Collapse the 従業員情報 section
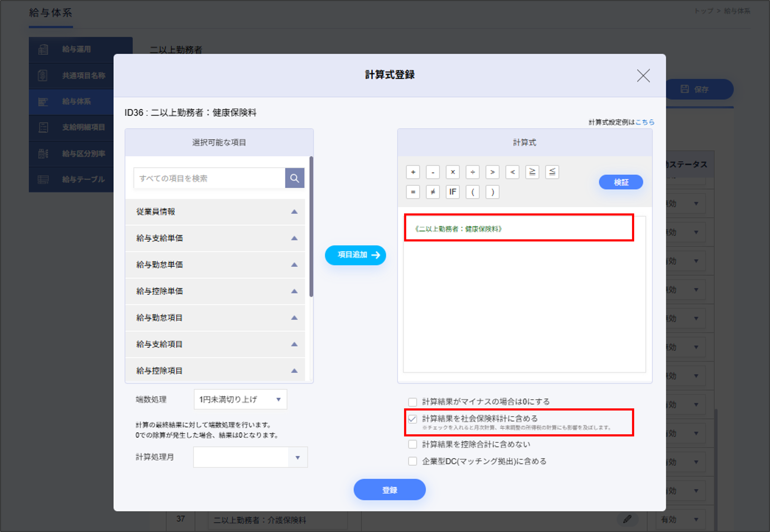 [x=294, y=212]
